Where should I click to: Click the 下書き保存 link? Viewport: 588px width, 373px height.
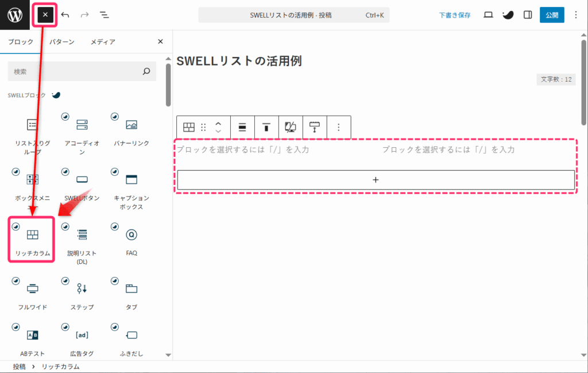point(455,16)
